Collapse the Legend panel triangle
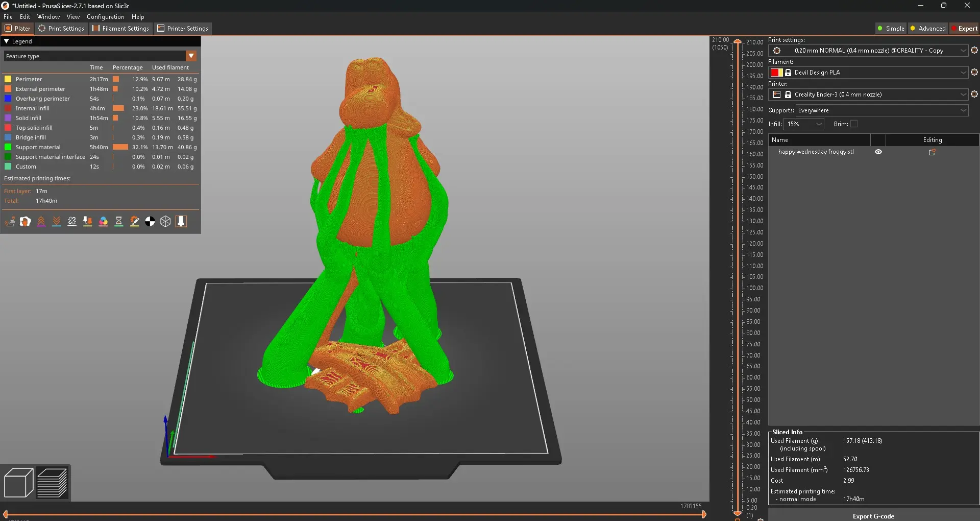 coord(7,41)
